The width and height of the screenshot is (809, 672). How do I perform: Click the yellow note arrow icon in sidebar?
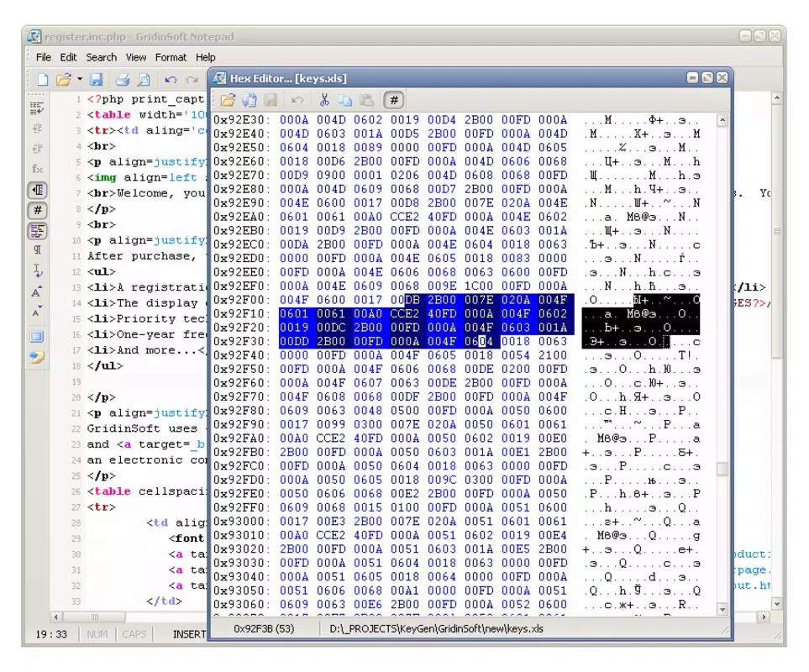(37, 357)
